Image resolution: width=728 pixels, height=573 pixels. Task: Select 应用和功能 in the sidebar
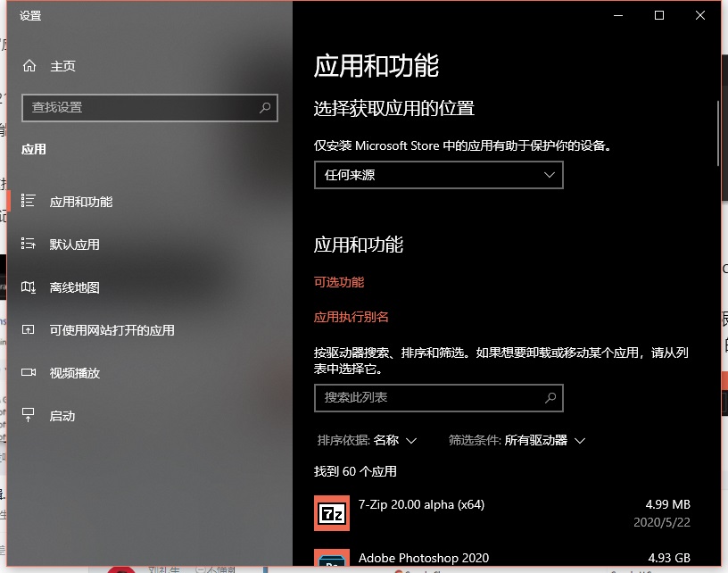(150, 202)
